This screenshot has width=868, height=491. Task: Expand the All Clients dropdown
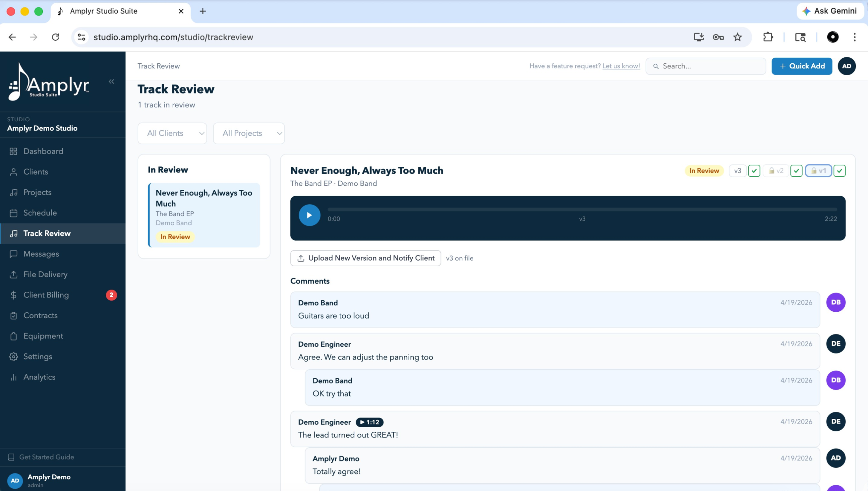(172, 133)
